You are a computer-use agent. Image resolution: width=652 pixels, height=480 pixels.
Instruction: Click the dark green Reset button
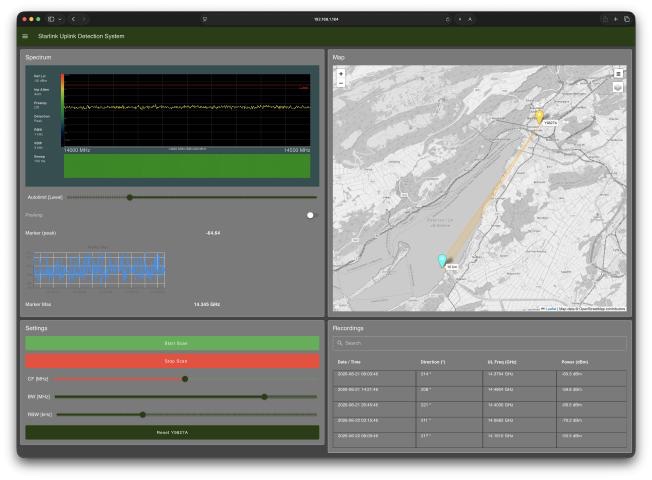pyautogui.click(x=172, y=433)
